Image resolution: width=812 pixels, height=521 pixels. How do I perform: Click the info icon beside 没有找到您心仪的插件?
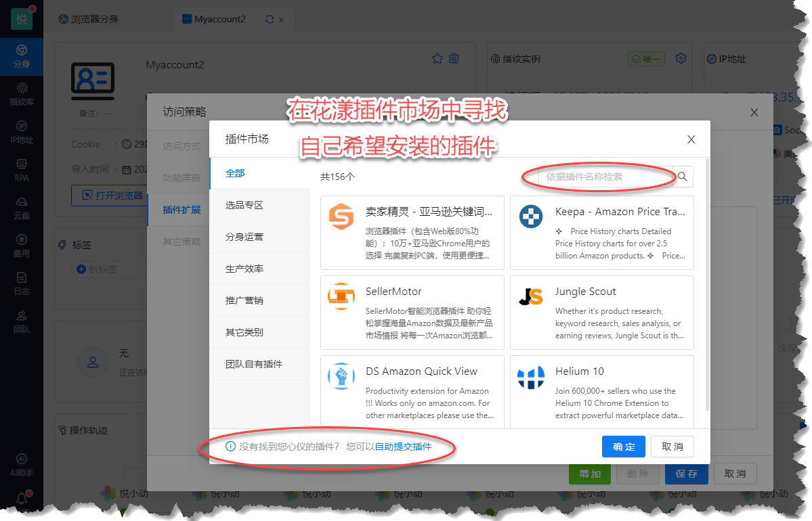click(x=230, y=447)
